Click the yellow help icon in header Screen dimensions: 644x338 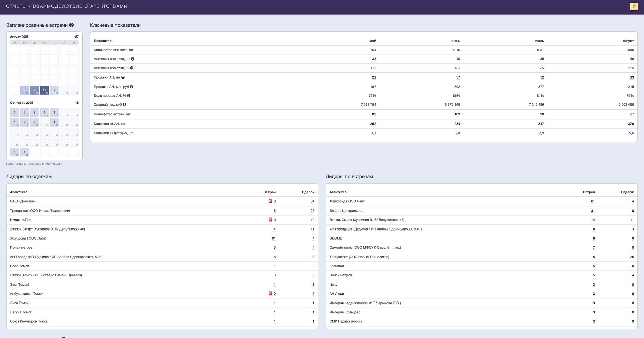pyautogui.click(x=634, y=6)
